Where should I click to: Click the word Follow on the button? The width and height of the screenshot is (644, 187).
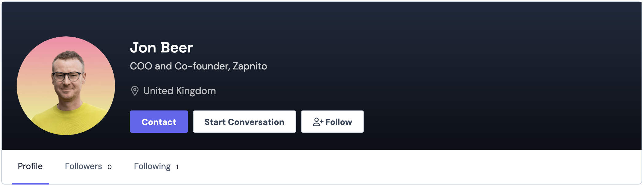coord(339,122)
